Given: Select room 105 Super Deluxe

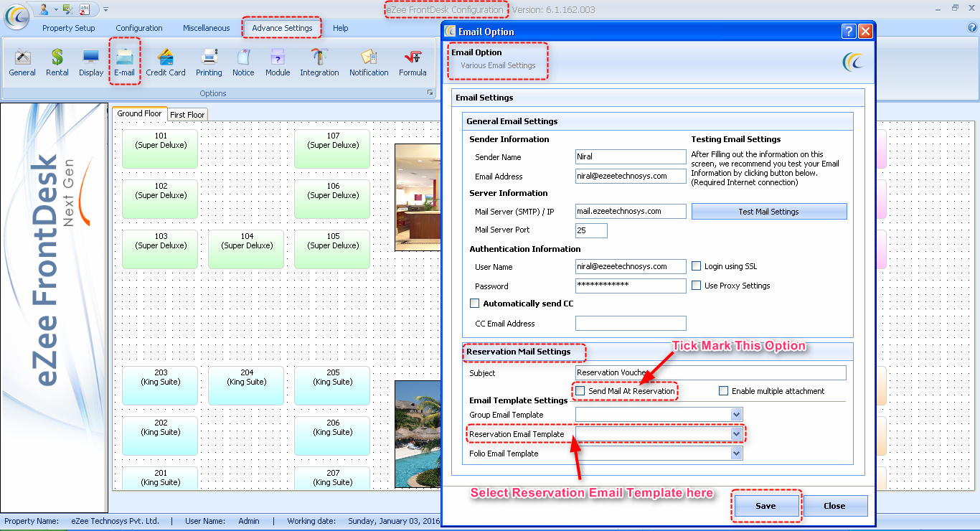Looking at the screenshot, I should point(332,249).
